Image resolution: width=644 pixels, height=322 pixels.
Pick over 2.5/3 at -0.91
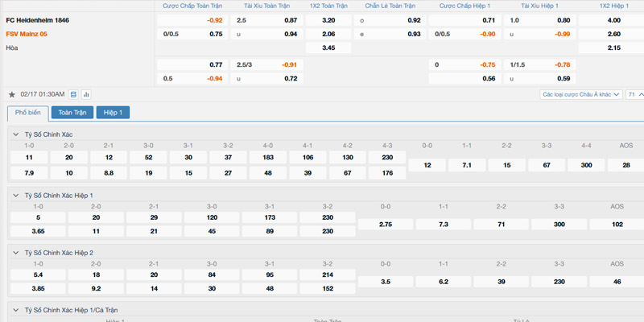pyautogui.click(x=266, y=64)
